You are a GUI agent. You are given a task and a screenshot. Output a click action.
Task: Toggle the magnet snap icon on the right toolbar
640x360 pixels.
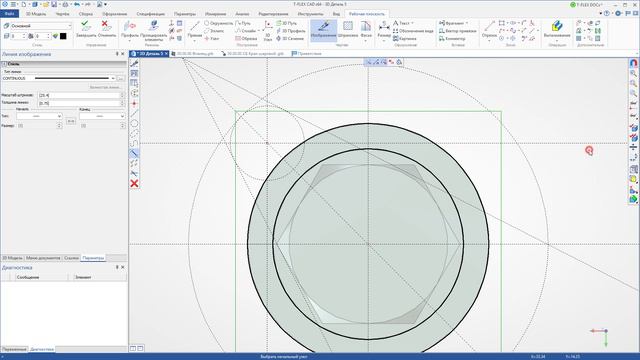[633, 63]
